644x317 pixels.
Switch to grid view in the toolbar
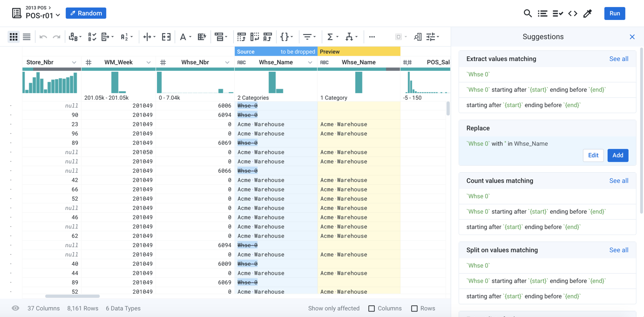(14, 37)
